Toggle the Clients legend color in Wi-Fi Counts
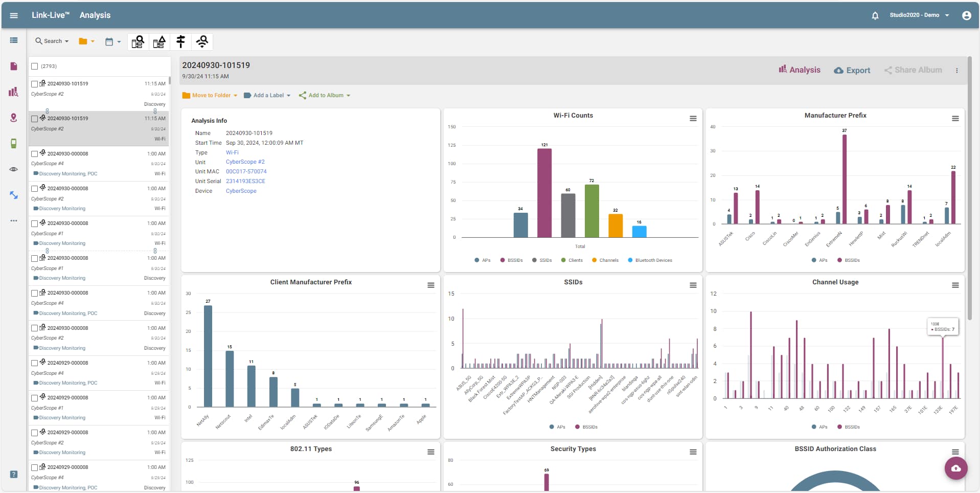 [563, 260]
